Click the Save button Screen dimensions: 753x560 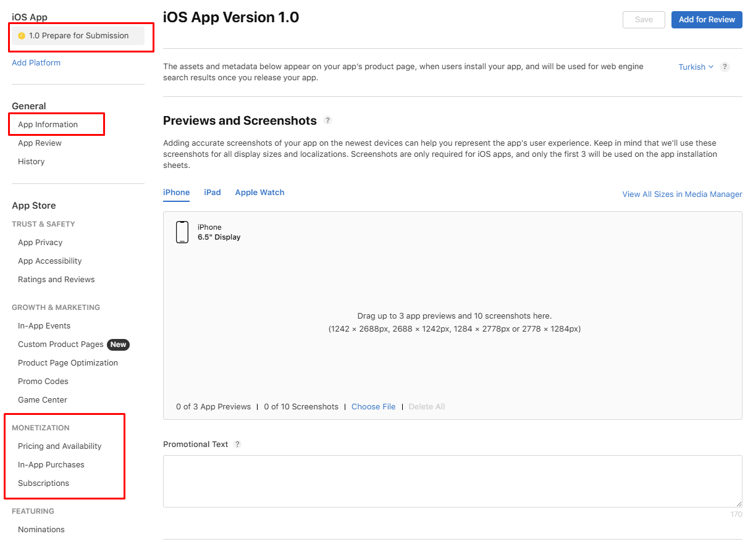click(x=644, y=20)
